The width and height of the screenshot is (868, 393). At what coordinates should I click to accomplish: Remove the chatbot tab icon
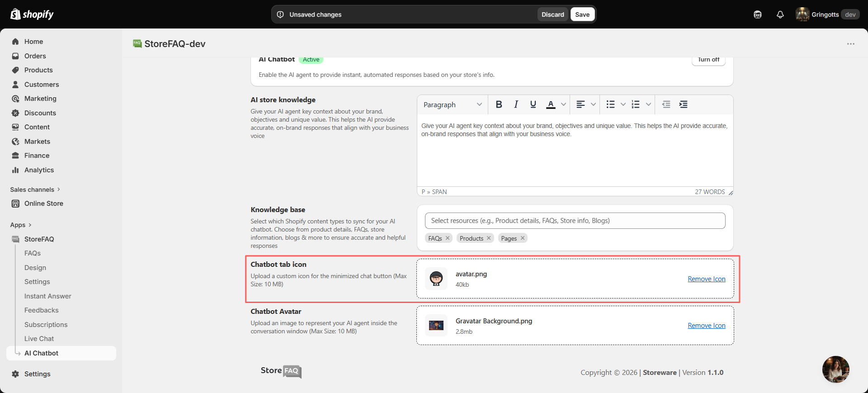point(707,279)
